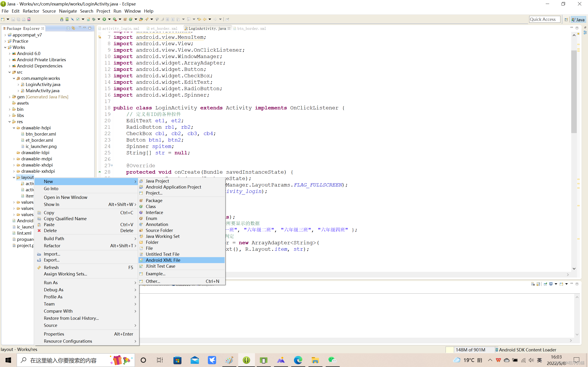This screenshot has height=367, width=588.
Task: Select Android XML File from submenu
Action: click(x=163, y=260)
